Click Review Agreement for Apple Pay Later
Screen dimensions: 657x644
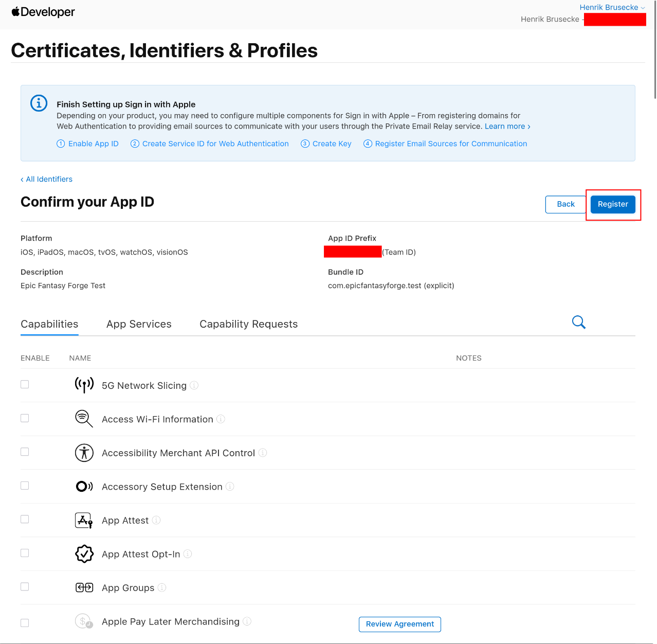click(x=399, y=624)
